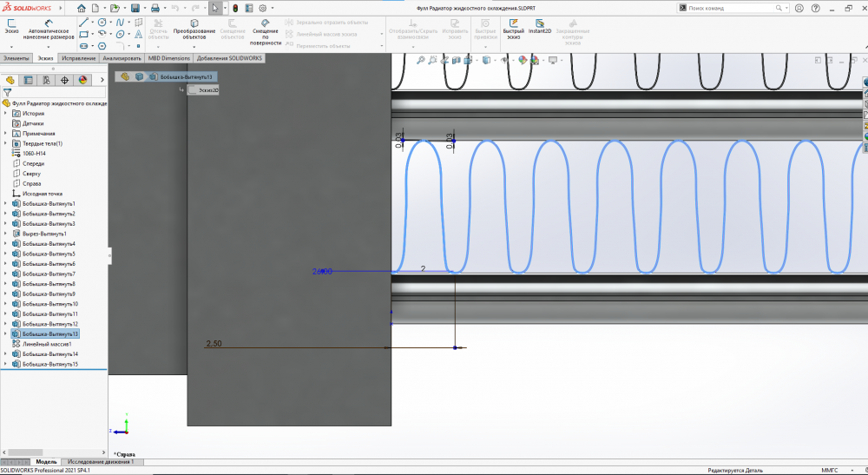The height and width of the screenshot is (475, 868).
Task: Click the Home icon in the top toolbar
Action: coord(81,8)
